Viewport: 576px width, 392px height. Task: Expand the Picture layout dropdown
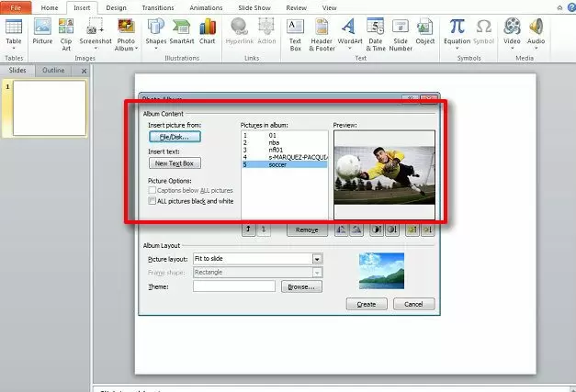coord(317,259)
